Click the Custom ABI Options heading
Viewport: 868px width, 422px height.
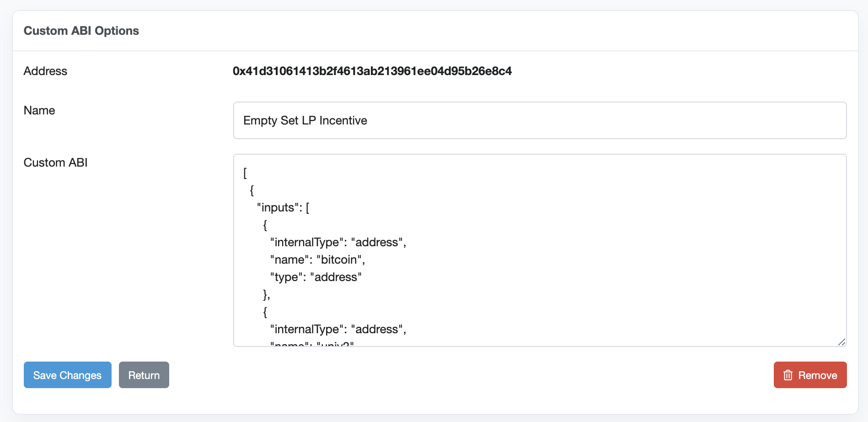tap(81, 31)
